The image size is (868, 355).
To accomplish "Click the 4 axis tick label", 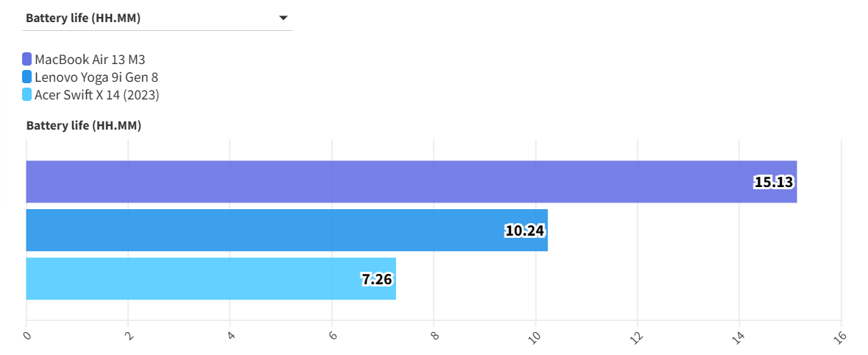I will [230, 336].
